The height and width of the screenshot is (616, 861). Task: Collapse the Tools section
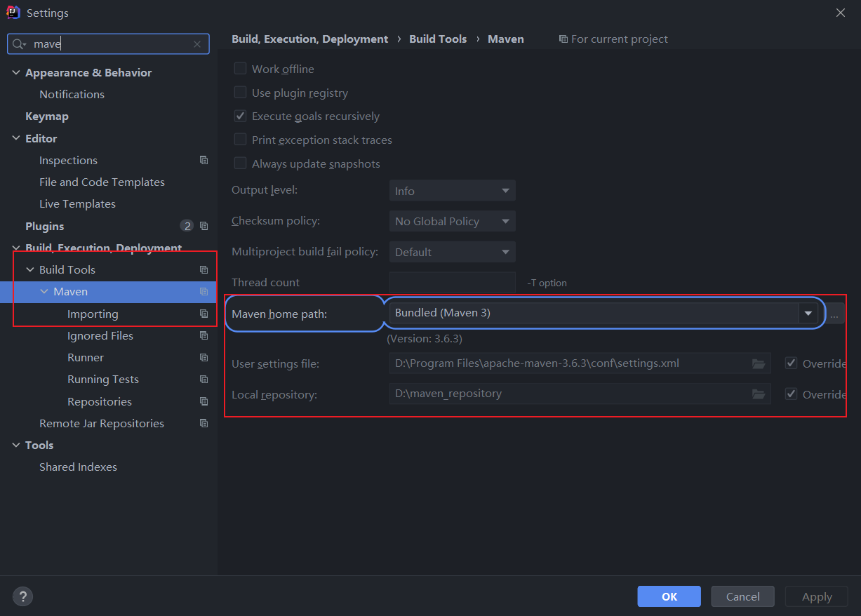pos(16,445)
